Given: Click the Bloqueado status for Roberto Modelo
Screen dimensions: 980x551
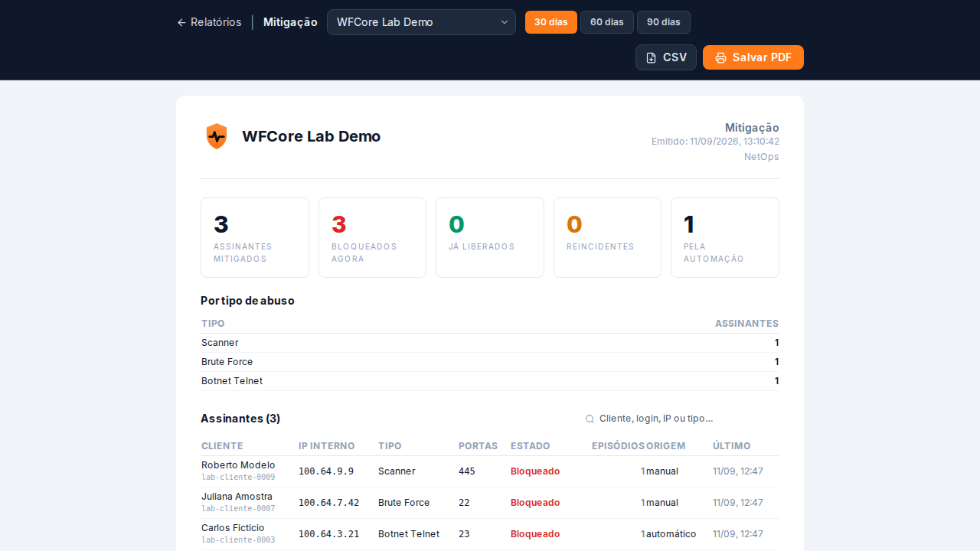Looking at the screenshot, I should (535, 471).
